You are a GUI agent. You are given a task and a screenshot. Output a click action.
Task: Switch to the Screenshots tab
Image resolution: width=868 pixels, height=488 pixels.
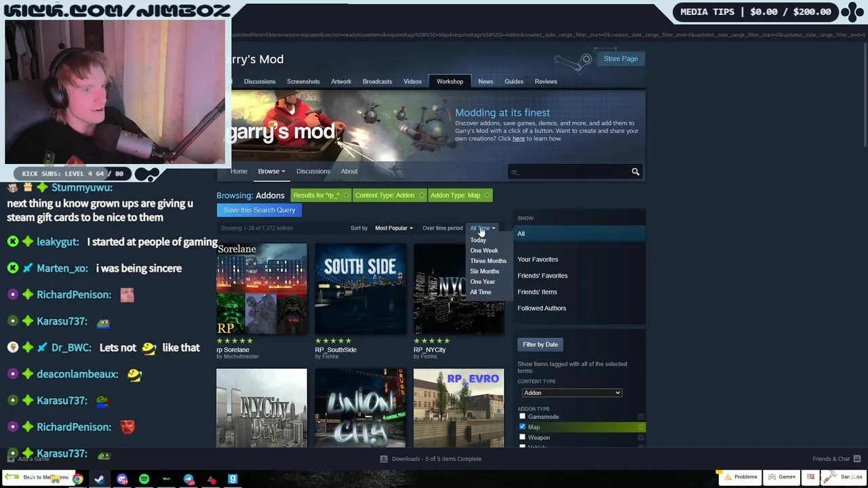point(303,81)
